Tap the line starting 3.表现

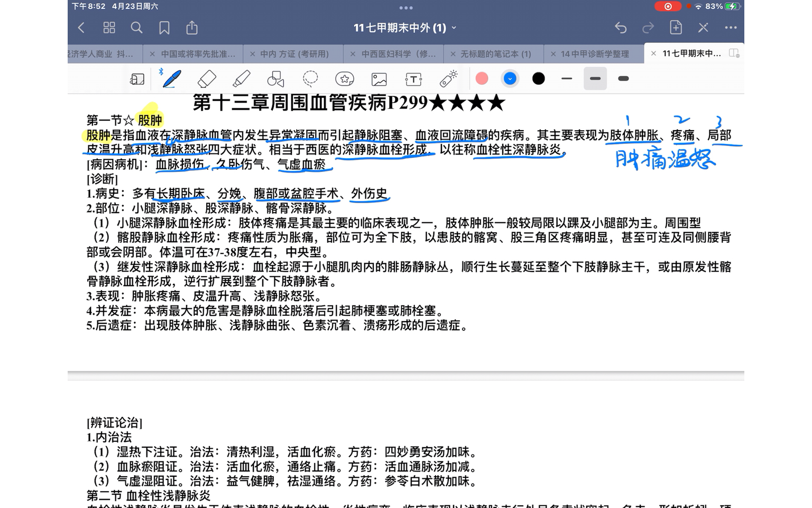point(204,296)
